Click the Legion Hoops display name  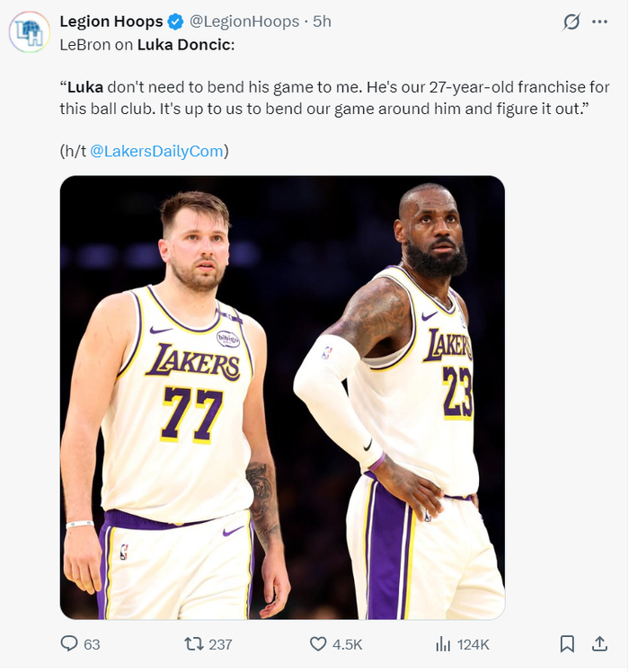coord(111,22)
